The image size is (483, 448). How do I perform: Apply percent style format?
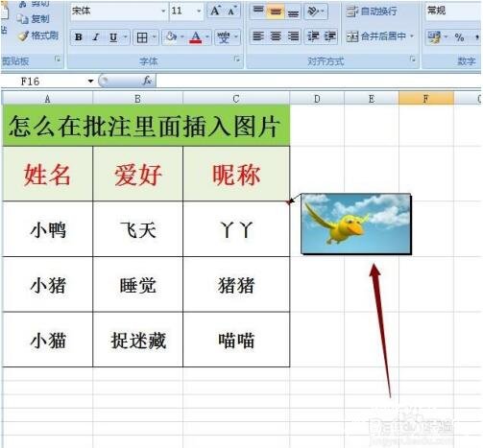(x=459, y=37)
